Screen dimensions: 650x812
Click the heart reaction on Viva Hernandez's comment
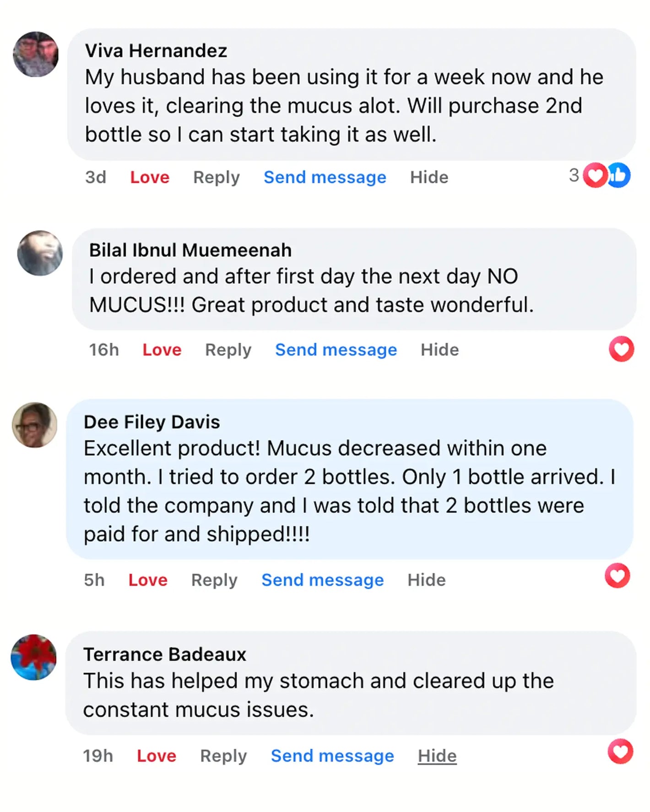pos(596,175)
